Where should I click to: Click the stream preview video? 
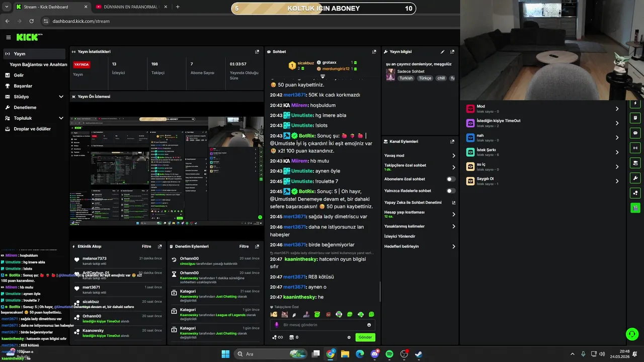(167, 171)
